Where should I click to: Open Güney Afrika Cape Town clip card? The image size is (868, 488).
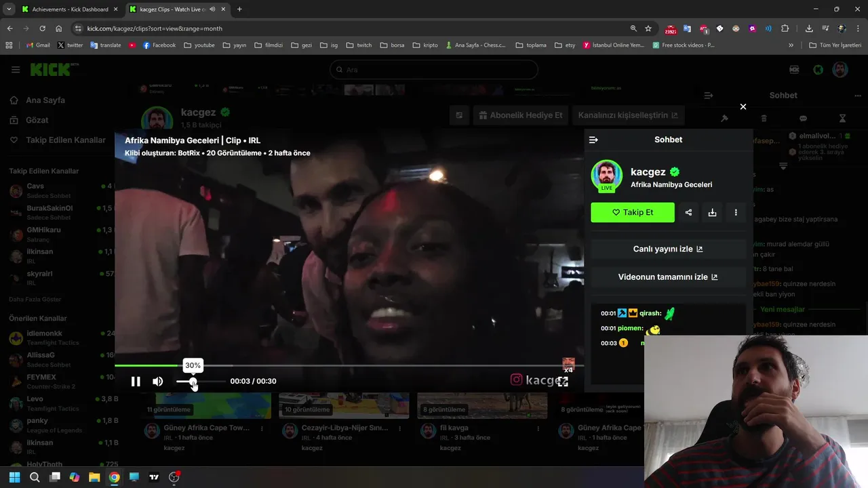(206, 428)
